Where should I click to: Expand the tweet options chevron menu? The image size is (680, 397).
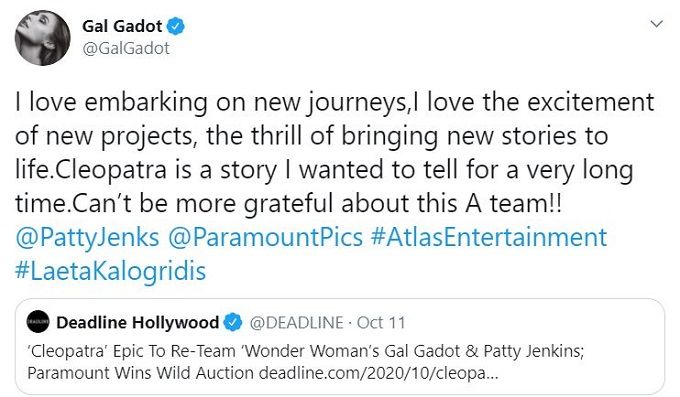click(657, 24)
